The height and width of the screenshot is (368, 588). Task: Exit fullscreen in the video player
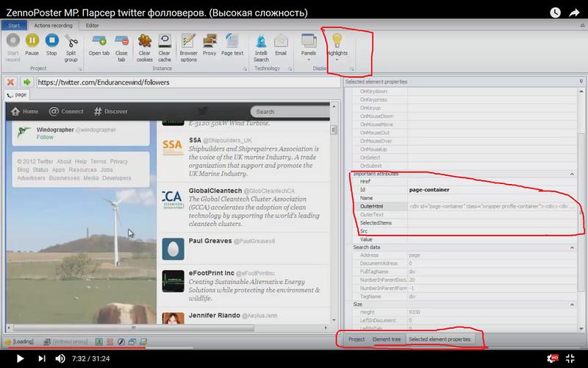click(570, 358)
